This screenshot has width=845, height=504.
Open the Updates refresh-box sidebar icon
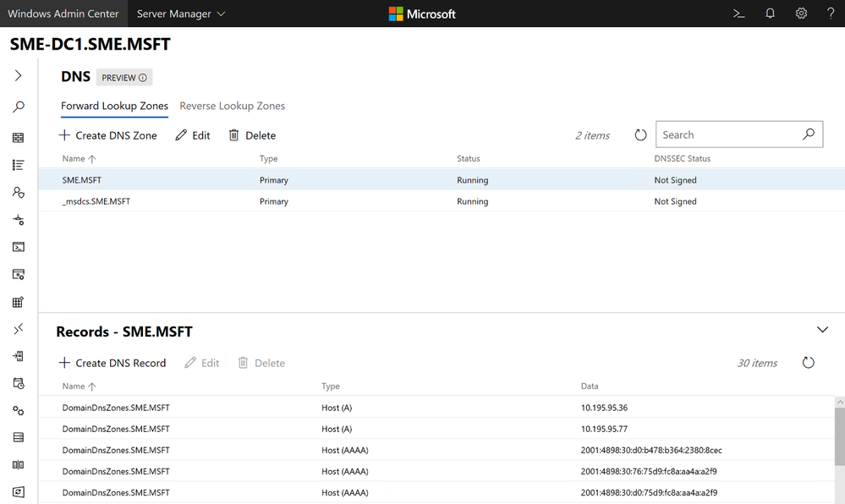coord(19,491)
